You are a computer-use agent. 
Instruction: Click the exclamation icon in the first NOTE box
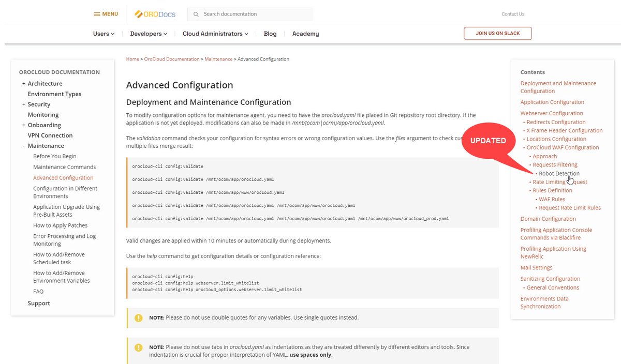tap(138, 317)
